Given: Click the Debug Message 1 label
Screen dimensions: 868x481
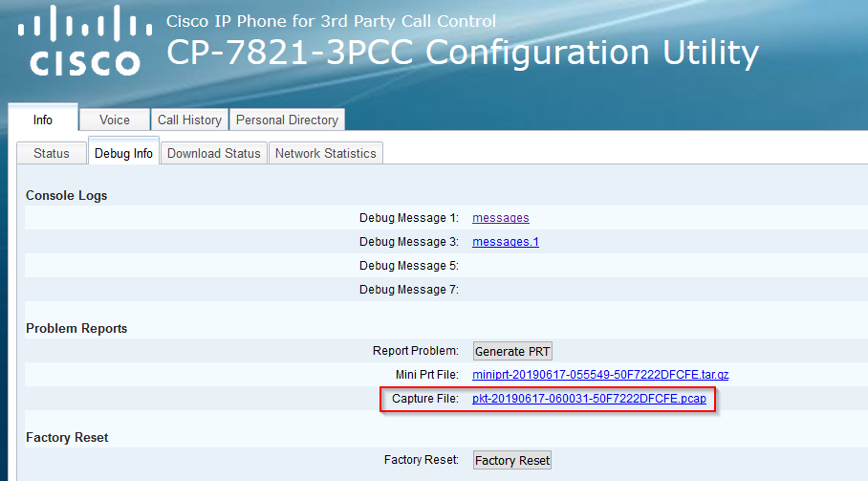Looking at the screenshot, I should 408,218.
